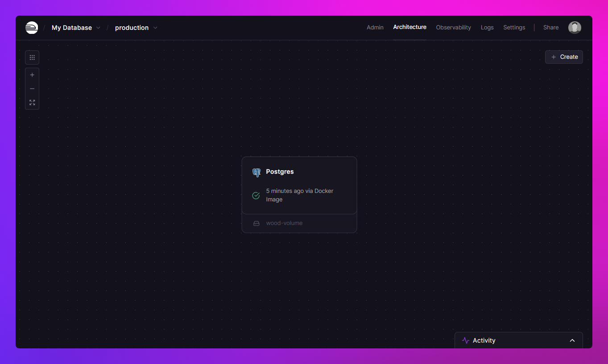Expand the Activity panel chevron
608x364 pixels.
572,340
